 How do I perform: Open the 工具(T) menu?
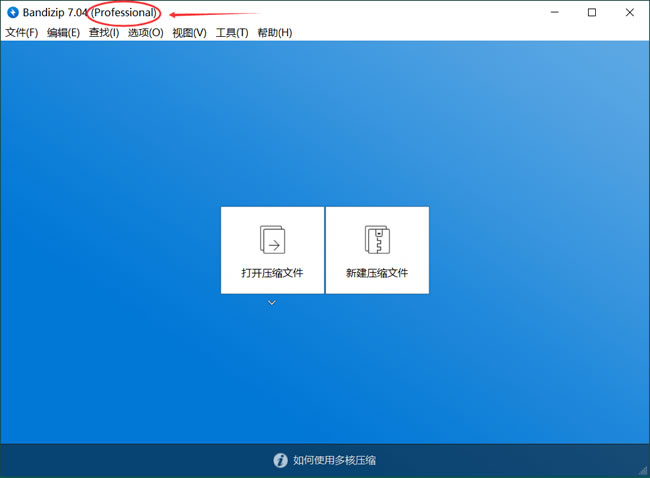pos(232,33)
